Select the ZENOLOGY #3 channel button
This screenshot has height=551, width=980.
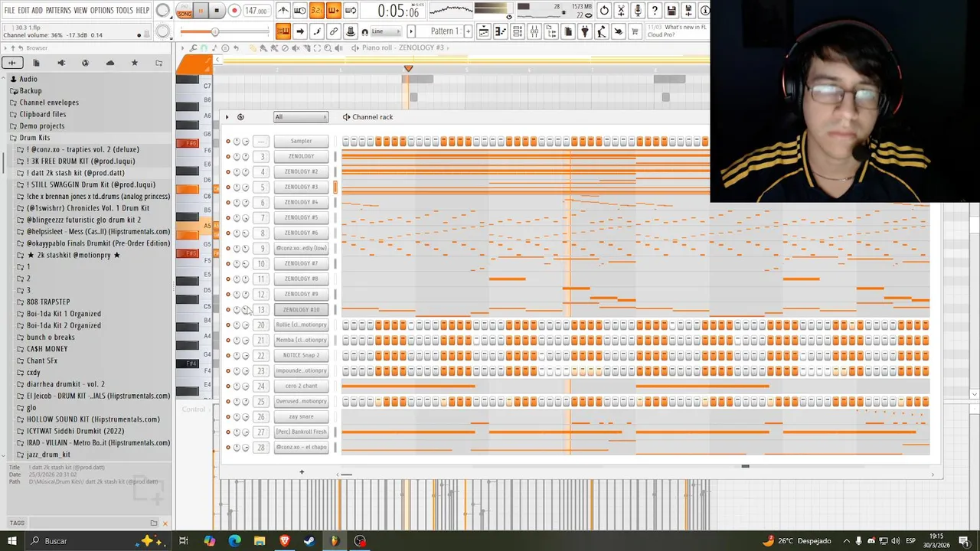click(x=301, y=187)
